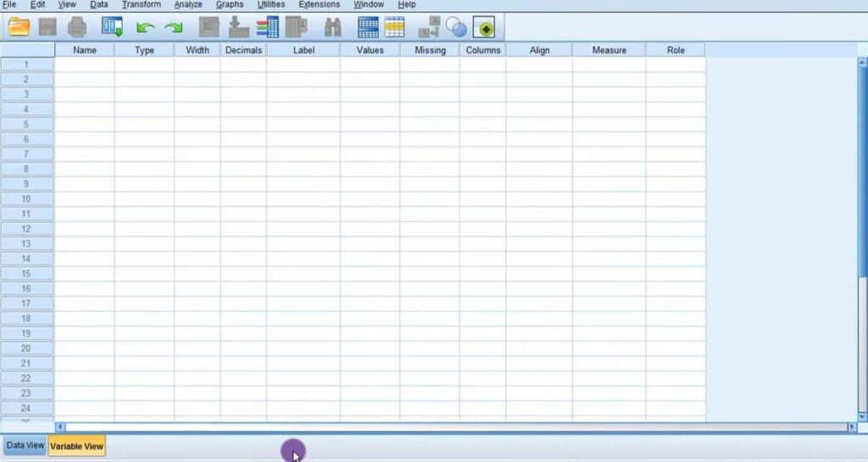868x462 pixels.
Task: Click the vertical scrollbar up arrow
Action: pyautogui.click(x=862, y=63)
